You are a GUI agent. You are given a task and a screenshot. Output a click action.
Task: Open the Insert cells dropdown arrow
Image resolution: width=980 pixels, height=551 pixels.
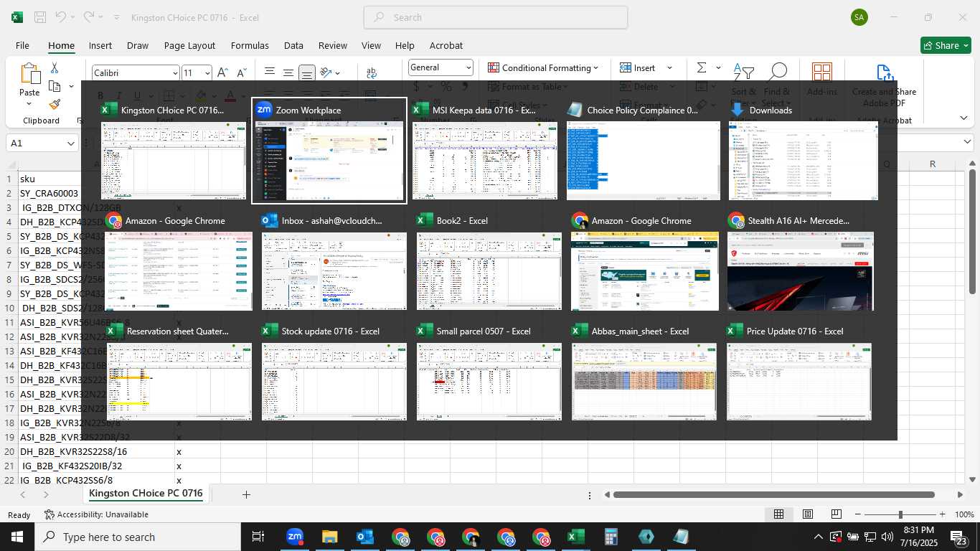[x=669, y=67]
